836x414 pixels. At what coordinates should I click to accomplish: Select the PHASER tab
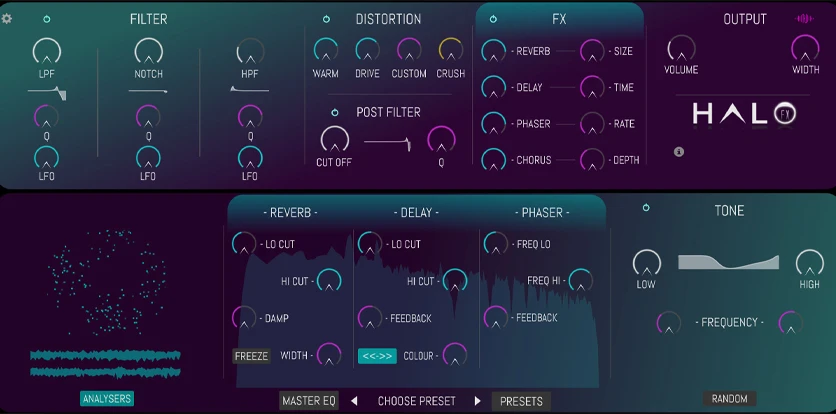542,213
